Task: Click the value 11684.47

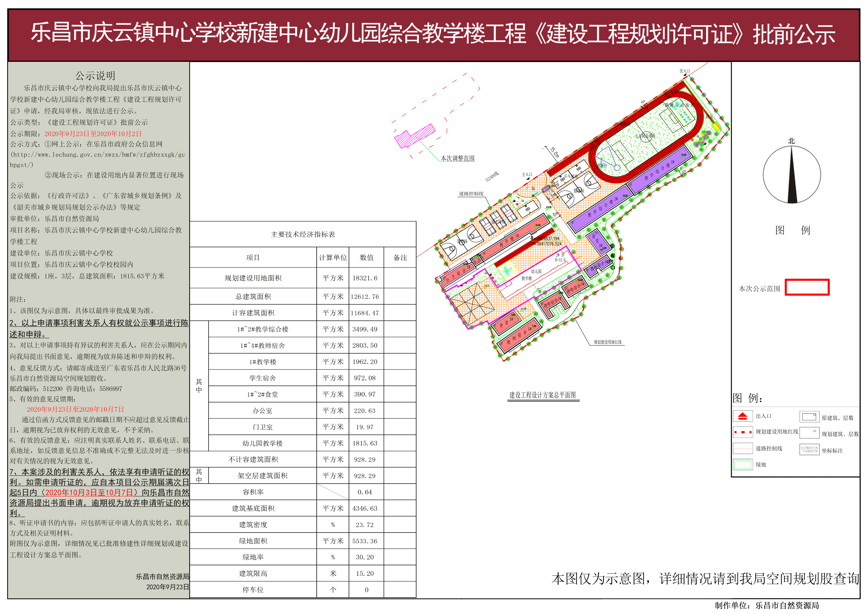Action: click(365, 313)
